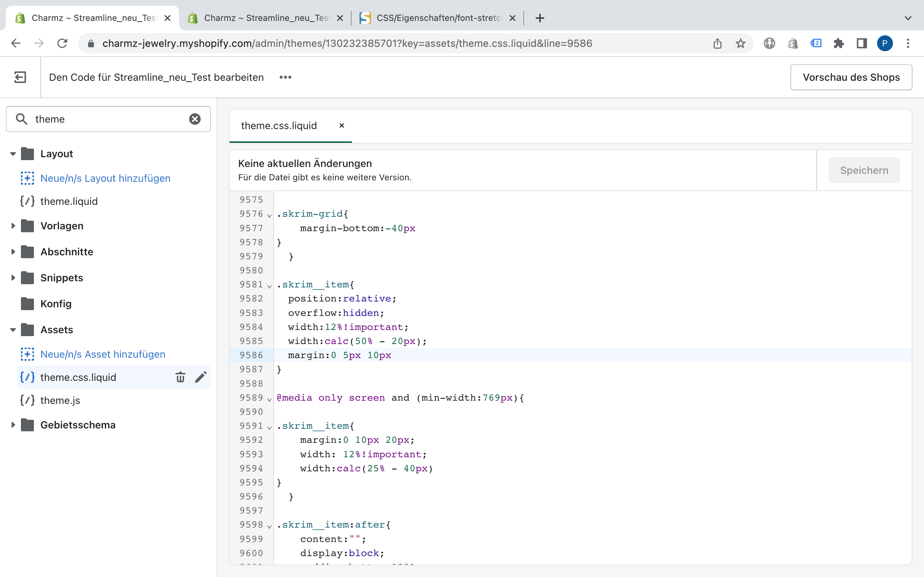Screen dimensions: 924x577
Task: Bookmark this page with the star icon
Action: 740,43
